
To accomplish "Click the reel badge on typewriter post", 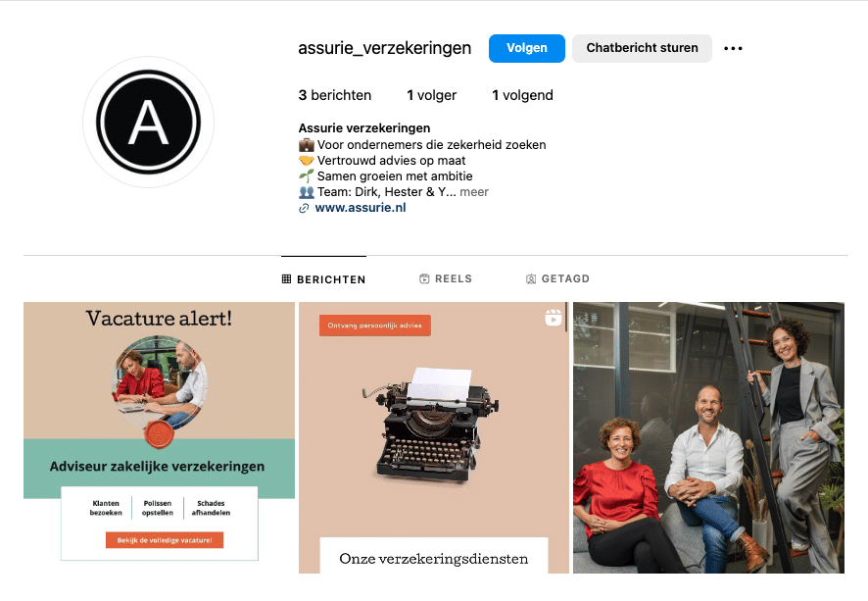I will pyautogui.click(x=553, y=318).
